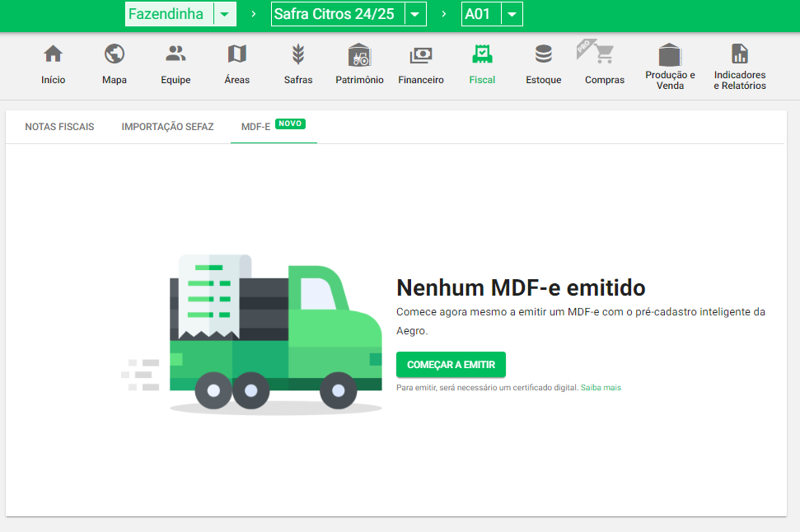The width and height of the screenshot is (800, 532).
Task: Select the Áreas map icon
Action: coord(236,55)
